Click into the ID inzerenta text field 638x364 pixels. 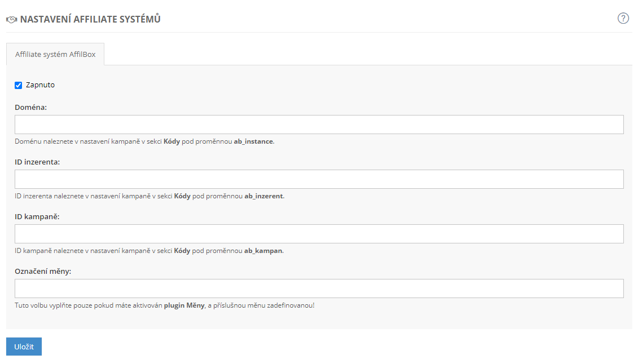319,179
